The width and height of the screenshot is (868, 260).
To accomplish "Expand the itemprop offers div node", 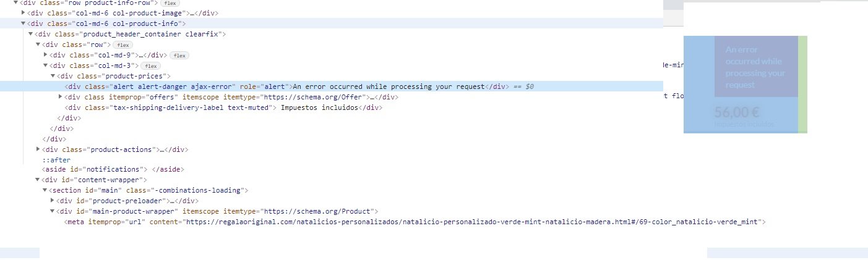I will point(61,97).
